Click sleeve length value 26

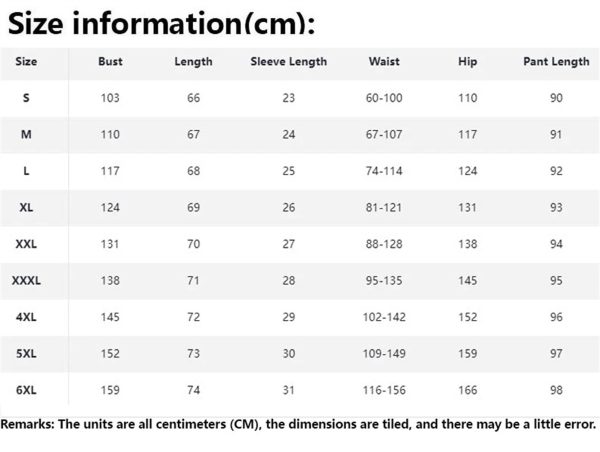tap(288, 208)
